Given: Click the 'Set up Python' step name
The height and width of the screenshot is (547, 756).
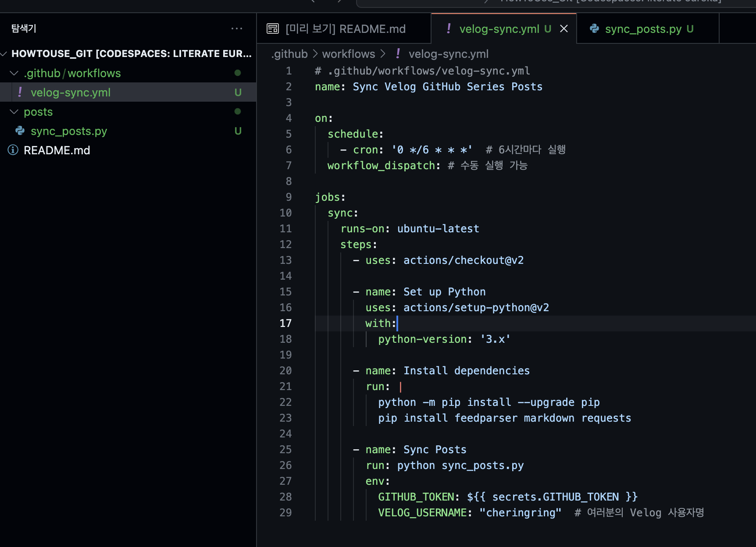Looking at the screenshot, I should coord(445,291).
